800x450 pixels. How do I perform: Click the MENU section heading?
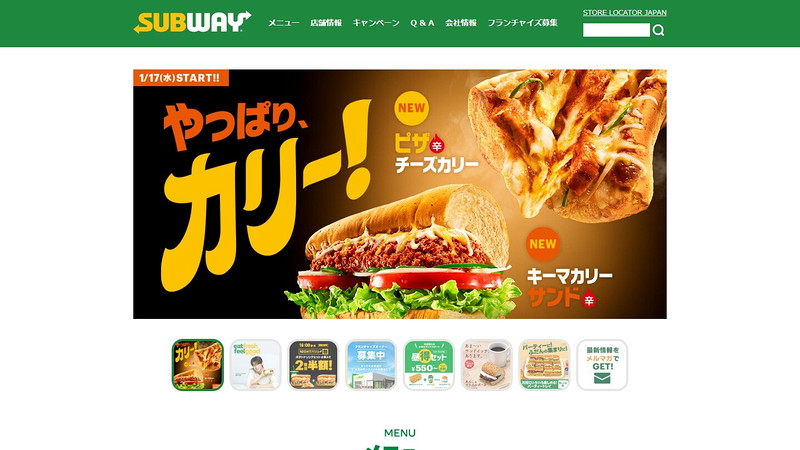tap(399, 433)
